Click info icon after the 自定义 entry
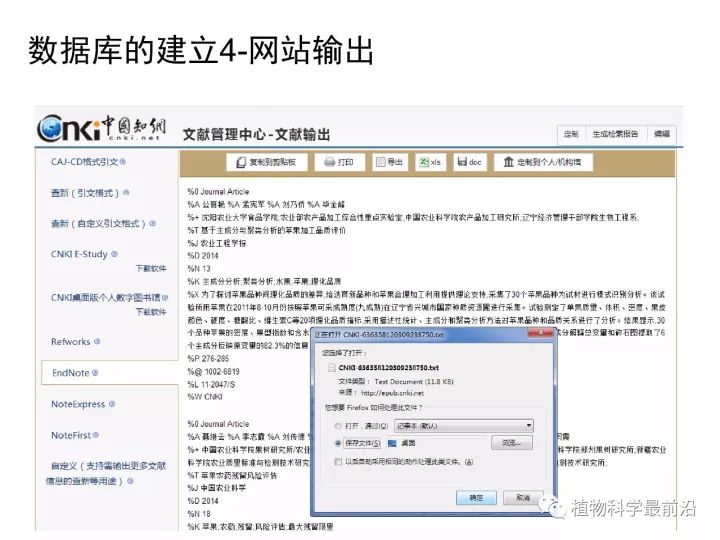This screenshot has width=720, height=540. [x=130, y=481]
